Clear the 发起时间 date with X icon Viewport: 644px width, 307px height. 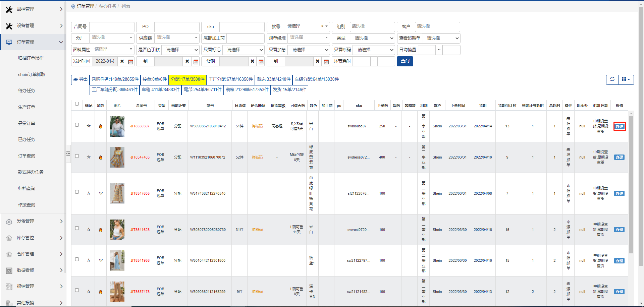pyautogui.click(x=122, y=61)
